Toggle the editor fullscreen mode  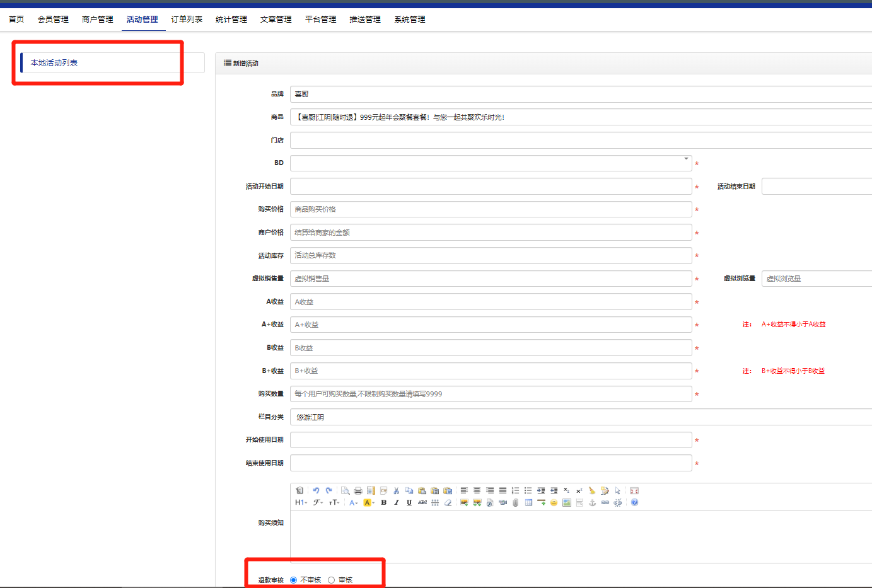tap(634, 490)
